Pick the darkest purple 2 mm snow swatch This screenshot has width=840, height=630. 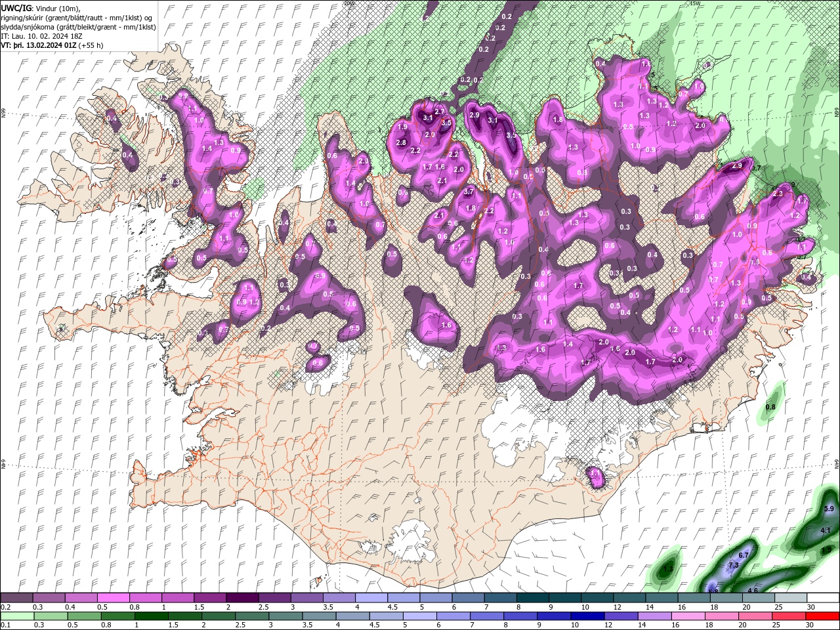click(241, 598)
